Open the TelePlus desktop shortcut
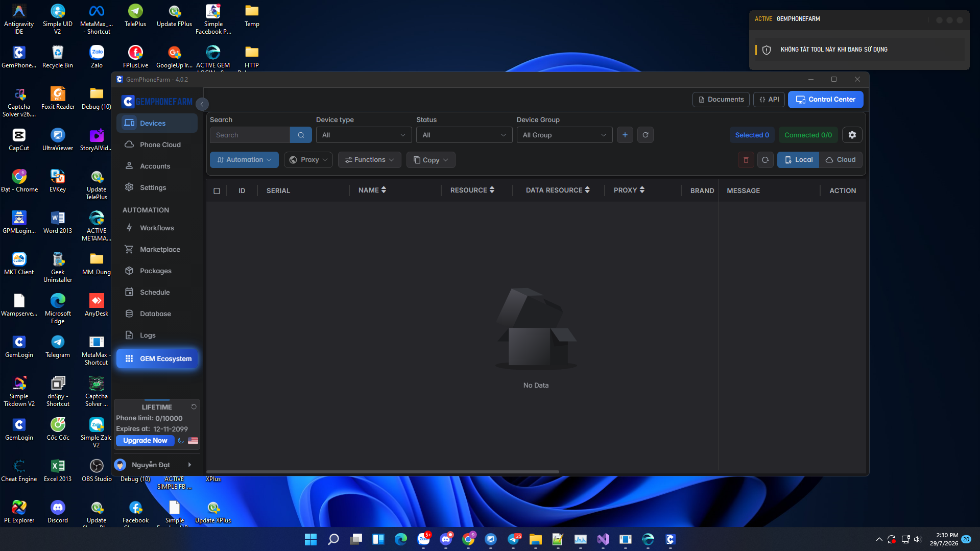The height and width of the screenshot is (551, 980). 135,15
